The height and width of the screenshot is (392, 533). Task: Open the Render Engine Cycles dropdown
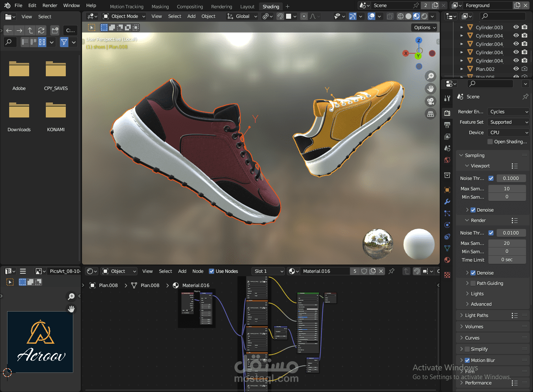pyautogui.click(x=508, y=112)
